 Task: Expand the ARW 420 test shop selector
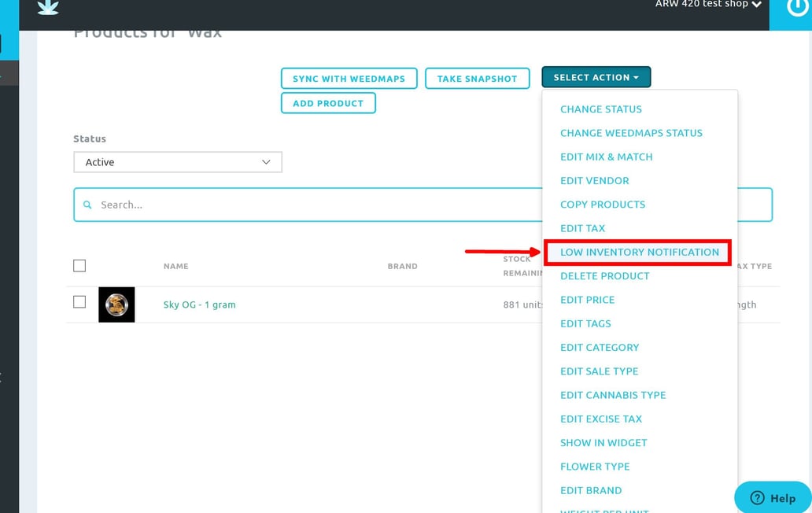point(708,5)
